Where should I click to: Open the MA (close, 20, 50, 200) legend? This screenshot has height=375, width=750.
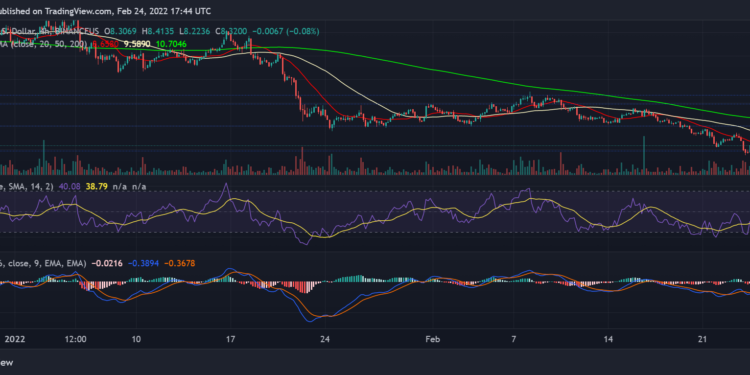pos(44,44)
